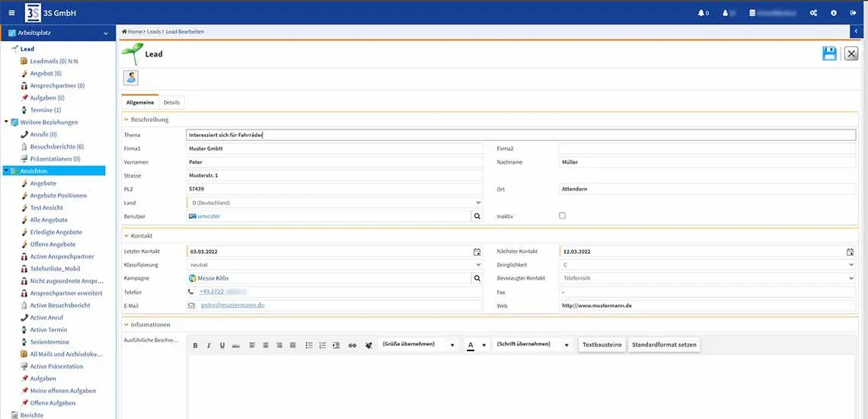Click the +49 2722 phone number link
Image resolution: width=868 pixels, height=419 pixels.
point(222,292)
